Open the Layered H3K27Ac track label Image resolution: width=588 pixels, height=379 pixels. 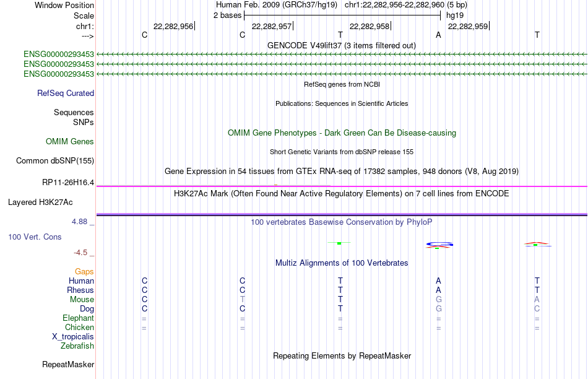pos(40,203)
